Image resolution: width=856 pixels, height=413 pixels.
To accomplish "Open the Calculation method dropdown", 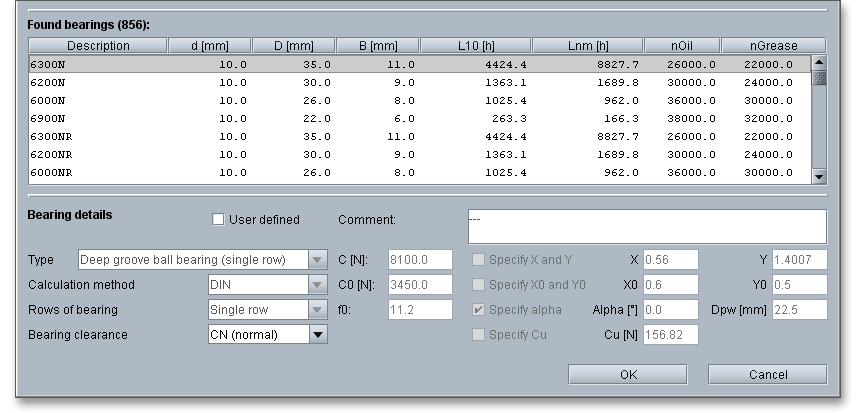I will tap(318, 285).
